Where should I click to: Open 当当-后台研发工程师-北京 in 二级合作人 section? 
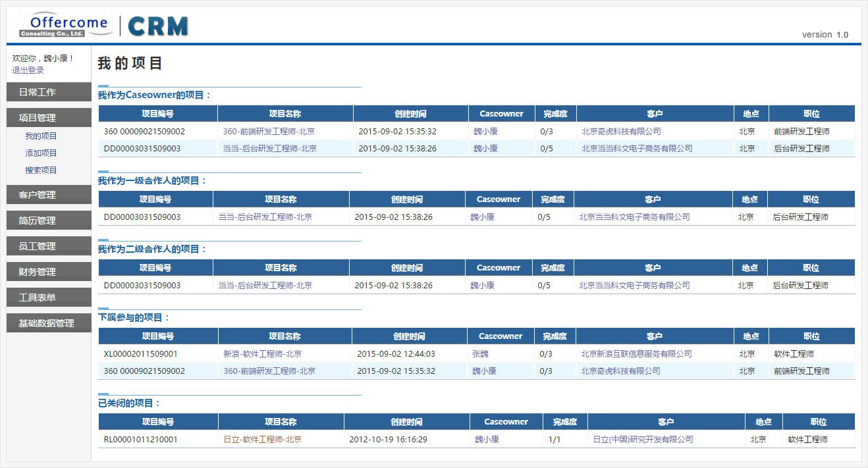(x=265, y=286)
